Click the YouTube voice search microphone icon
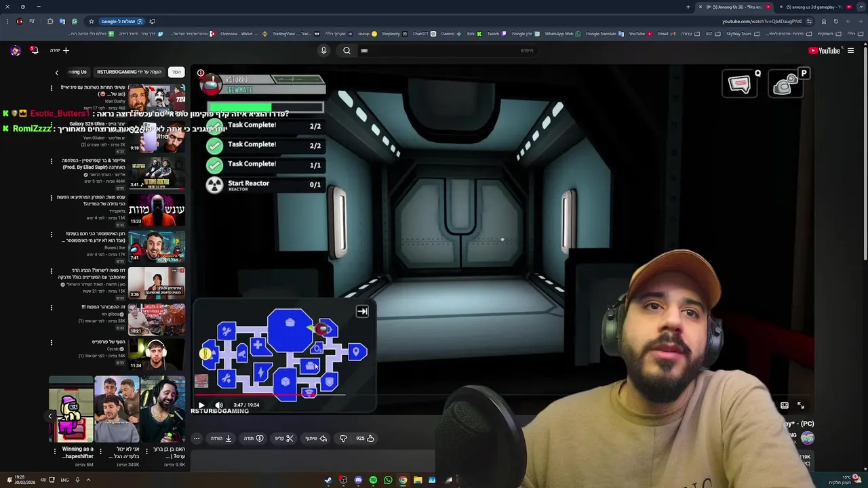 [x=323, y=50]
